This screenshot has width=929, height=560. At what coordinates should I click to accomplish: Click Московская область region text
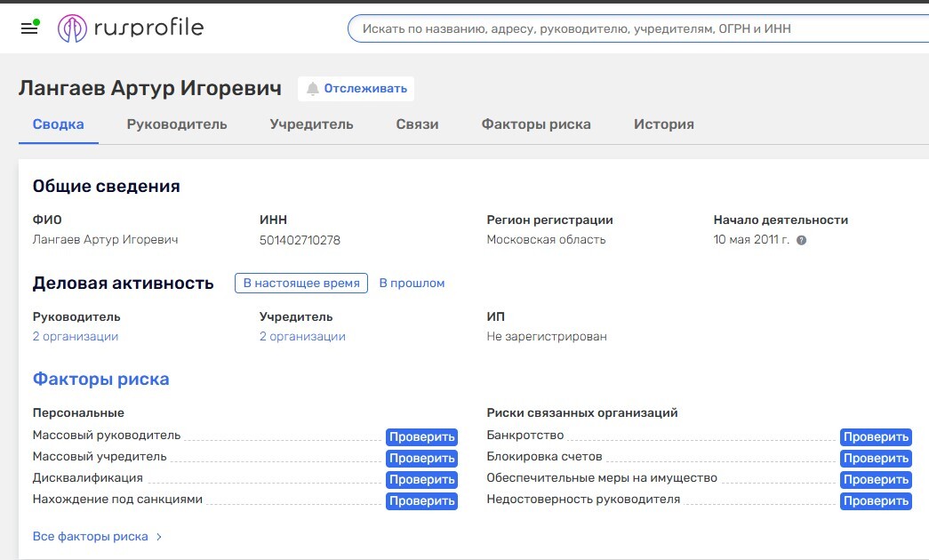point(546,240)
